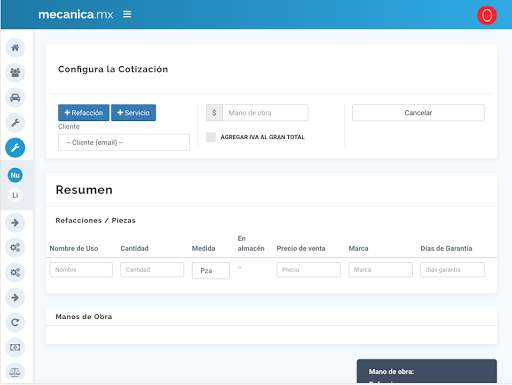Click the second right-arrow icon in sidebar

tap(15, 298)
